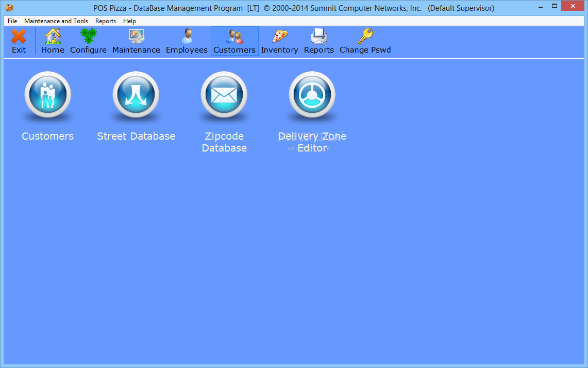Open the Reports printer icon
Image resolution: width=588 pixels, height=368 pixels.
(319, 37)
